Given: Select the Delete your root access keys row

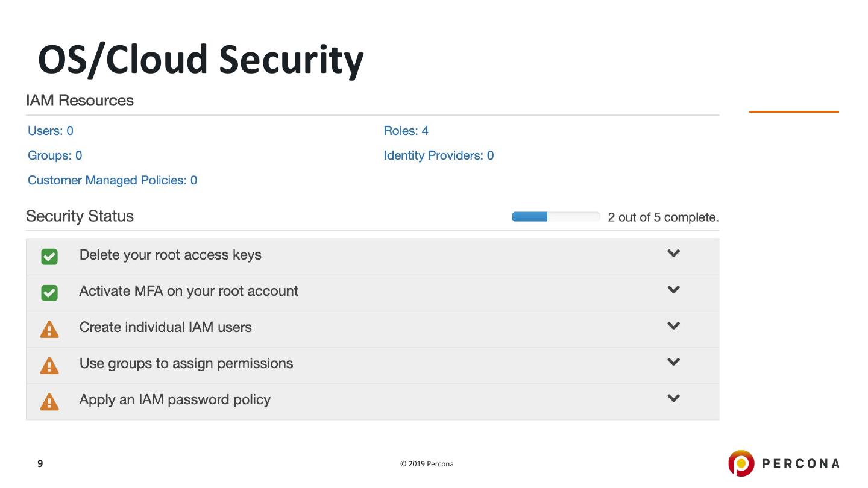Looking at the screenshot, I should pyautogui.click(x=362, y=255).
